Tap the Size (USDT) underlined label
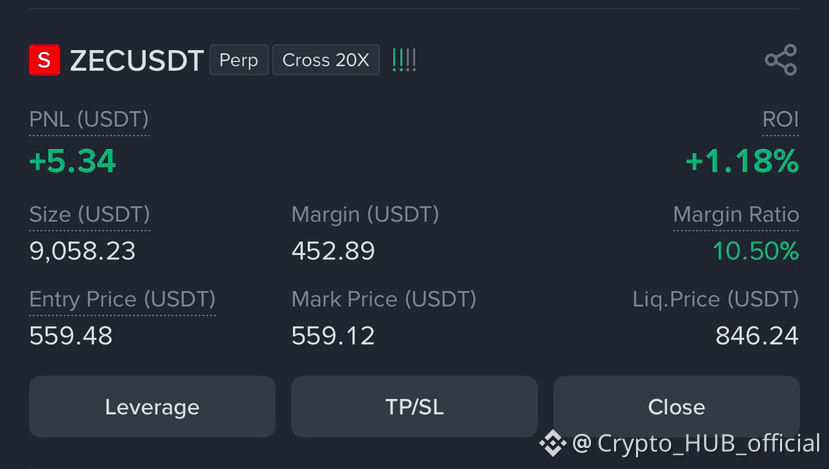Image resolution: width=829 pixels, height=469 pixels. (89, 215)
